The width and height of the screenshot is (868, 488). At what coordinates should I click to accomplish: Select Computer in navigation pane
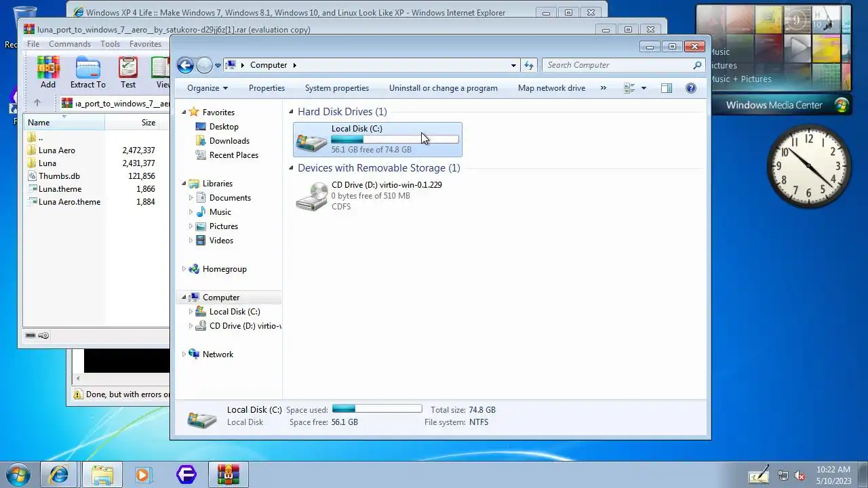click(x=221, y=298)
